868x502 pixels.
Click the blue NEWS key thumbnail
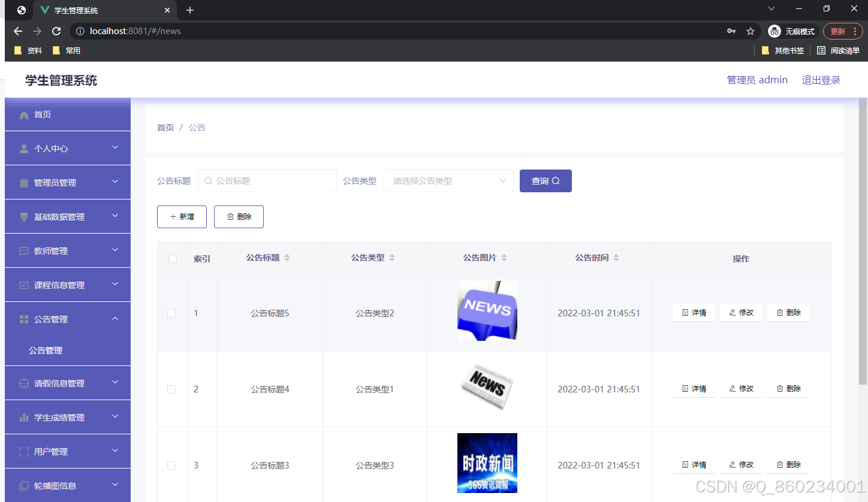(x=487, y=311)
